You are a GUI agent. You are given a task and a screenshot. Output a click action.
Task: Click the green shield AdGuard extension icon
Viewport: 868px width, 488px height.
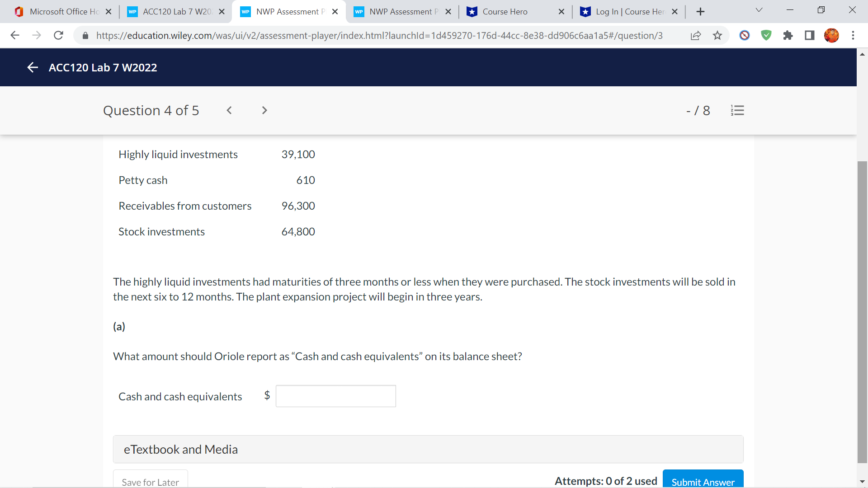pos(766,35)
